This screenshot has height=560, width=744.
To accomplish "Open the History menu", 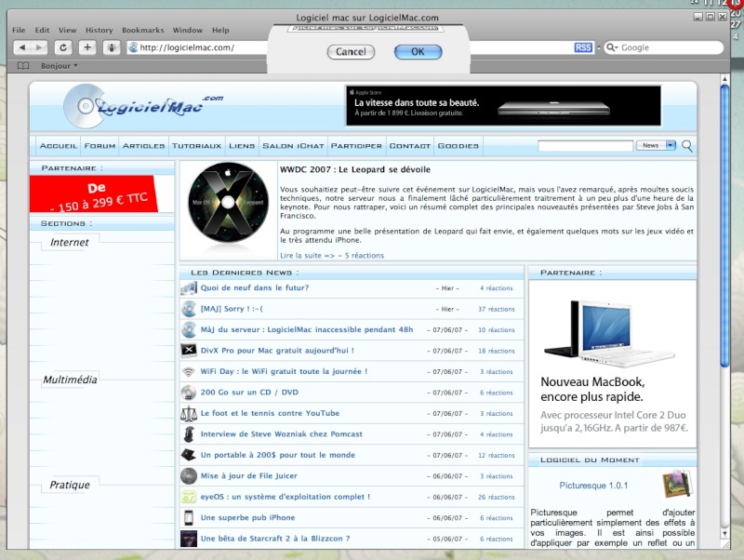I will (x=100, y=30).
